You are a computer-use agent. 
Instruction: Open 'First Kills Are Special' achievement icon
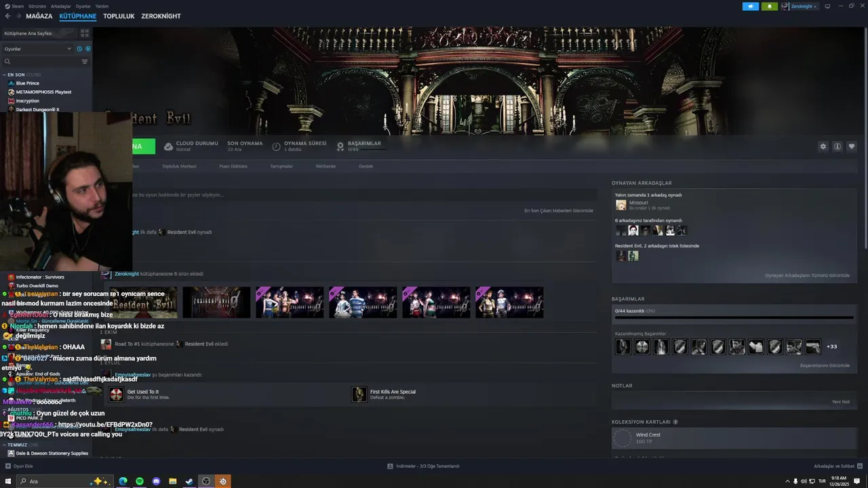click(x=359, y=394)
